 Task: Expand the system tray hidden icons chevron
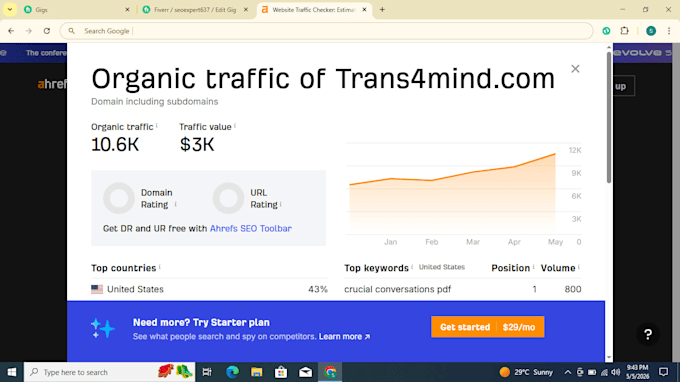tap(567, 372)
